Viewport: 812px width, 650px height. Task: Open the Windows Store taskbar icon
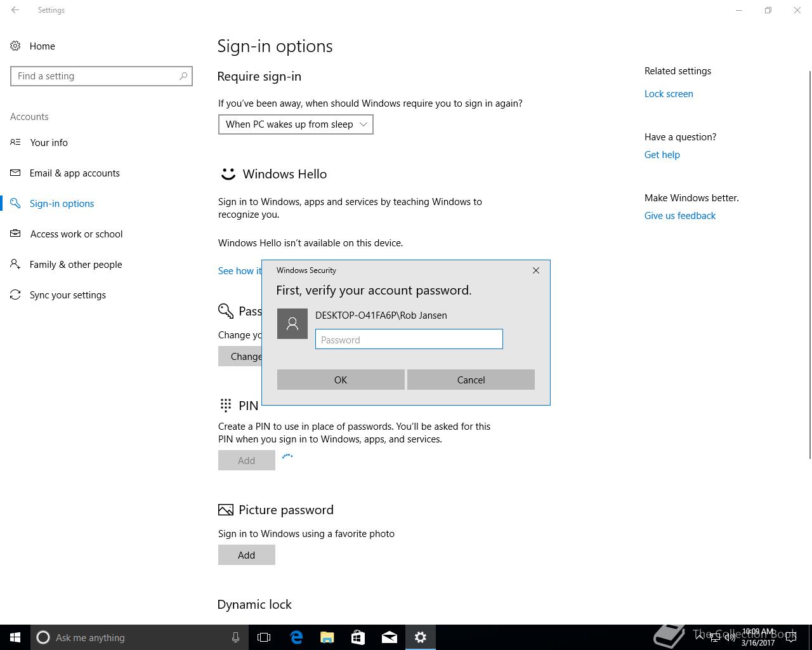358,637
